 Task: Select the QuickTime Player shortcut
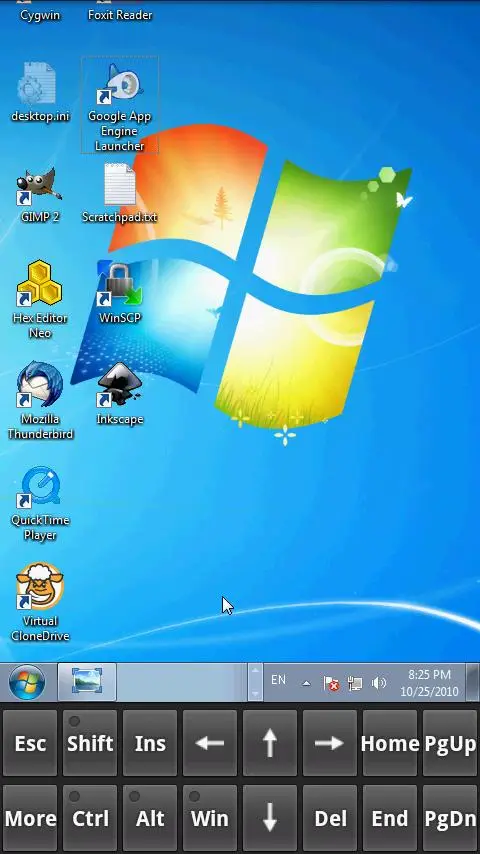[x=40, y=504]
